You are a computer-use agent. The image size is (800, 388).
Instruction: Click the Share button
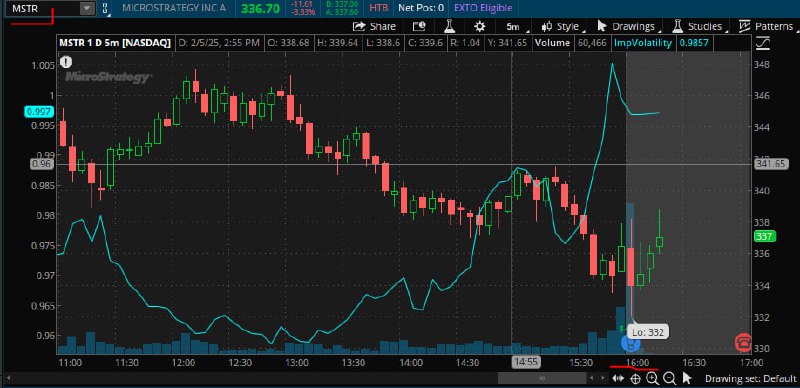point(374,27)
